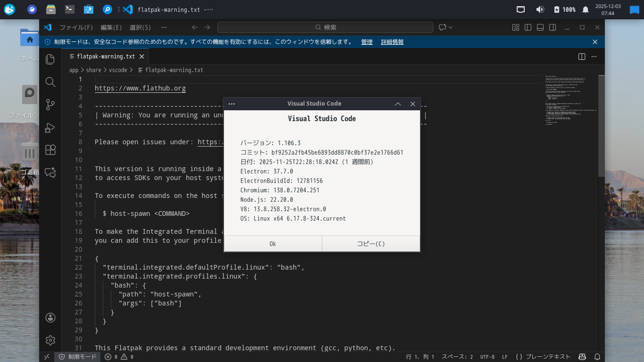The width and height of the screenshot is (644, 362).
Task: Open the Search view in the activity bar
Action: pos(50,82)
